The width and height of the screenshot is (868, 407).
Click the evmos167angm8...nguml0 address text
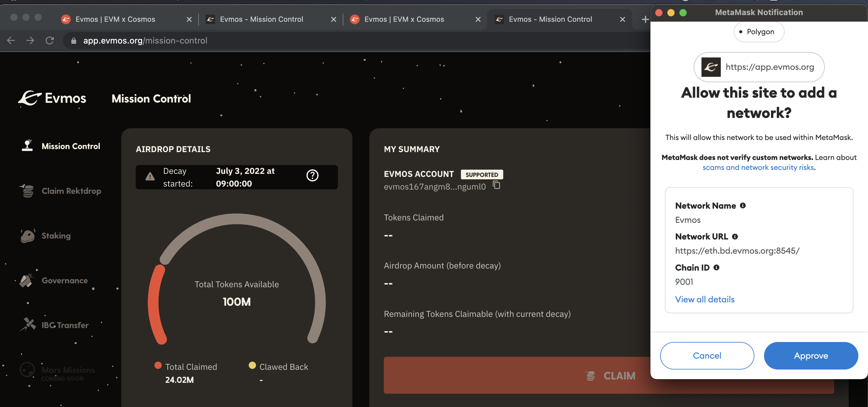pos(435,187)
